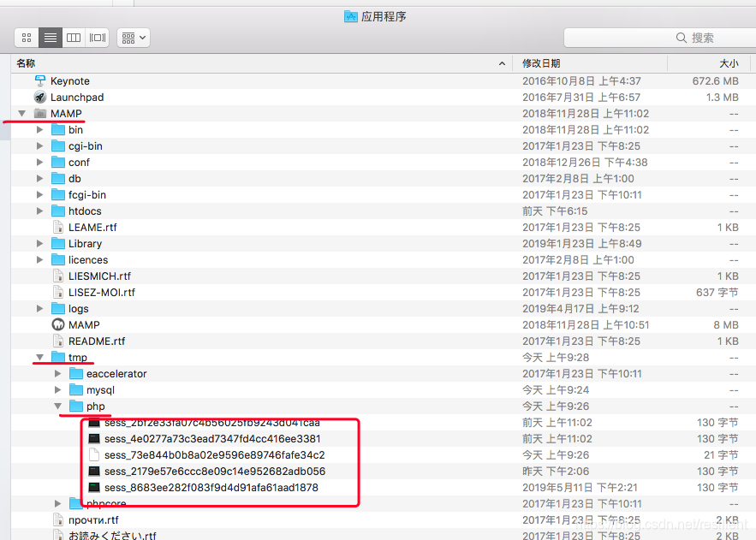This screenshot has width=756, height=540.
Task: Select the tmp folder icon
Action: tap(58, 357)
